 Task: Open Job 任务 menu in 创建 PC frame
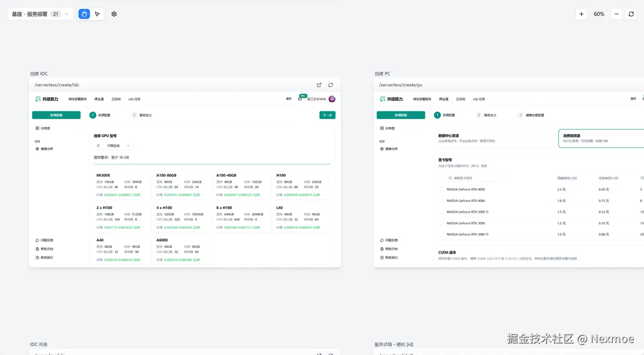point(479,99)
